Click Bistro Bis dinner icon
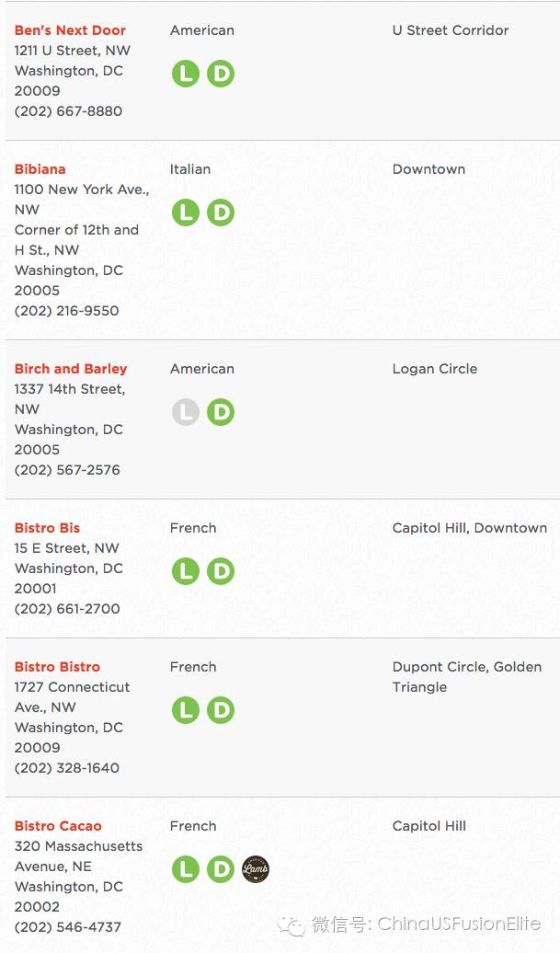 click(x=221, y=571)
